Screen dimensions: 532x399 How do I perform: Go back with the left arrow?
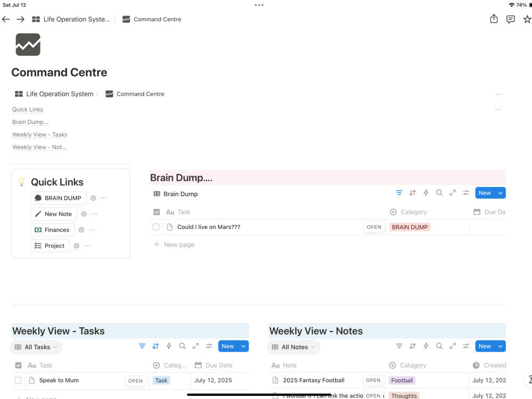coord(6,19)
